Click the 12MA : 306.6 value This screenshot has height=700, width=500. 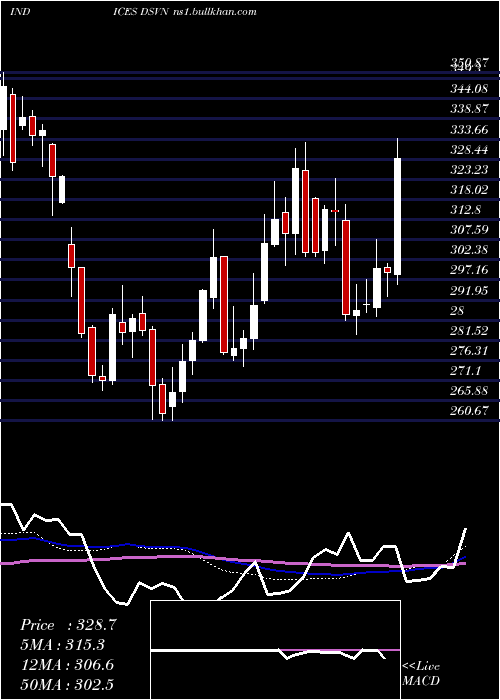tap(67, 665)
